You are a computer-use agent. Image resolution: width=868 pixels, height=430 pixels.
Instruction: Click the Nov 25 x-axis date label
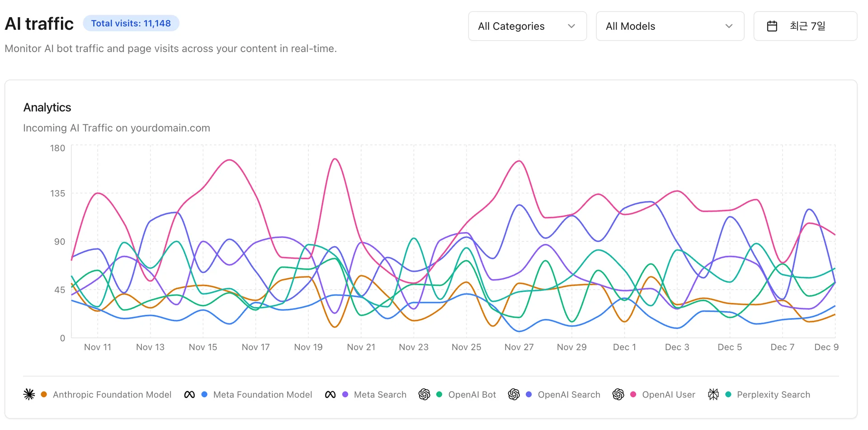466,347
